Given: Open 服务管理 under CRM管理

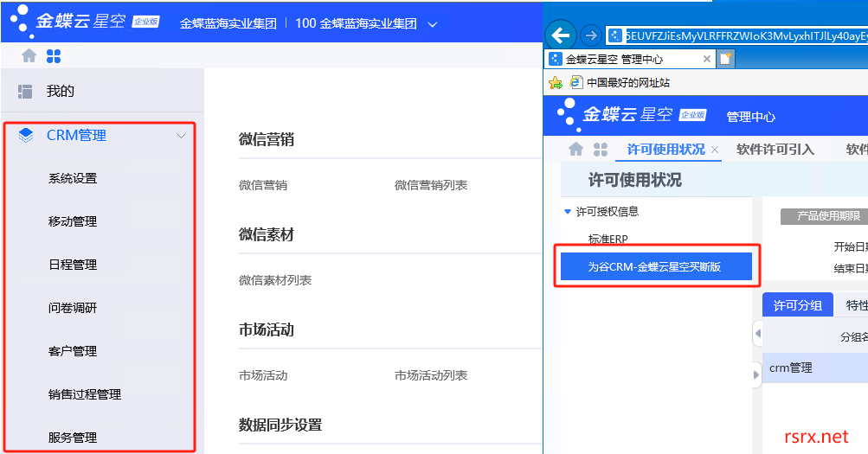Looking at the screenshot, I should (x=73, y=437).
